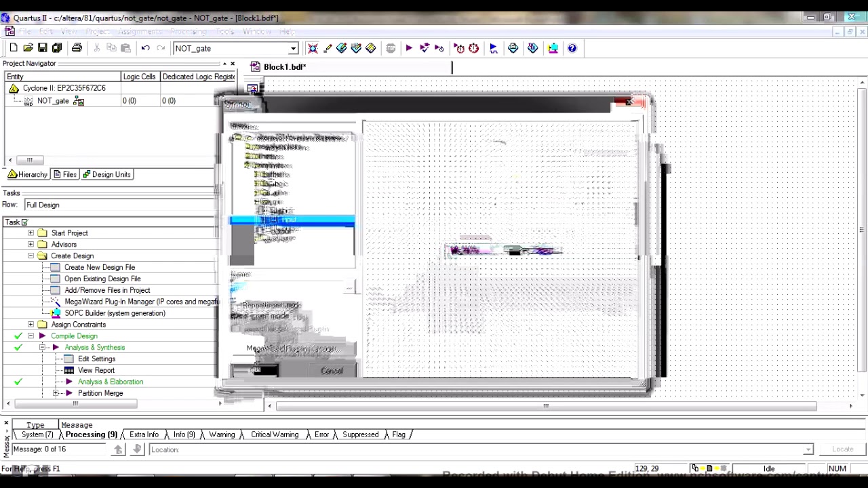Screen dimensions: 868x488
Task: Open the Assignment Editor pencil icon
Action: (328, 48)
